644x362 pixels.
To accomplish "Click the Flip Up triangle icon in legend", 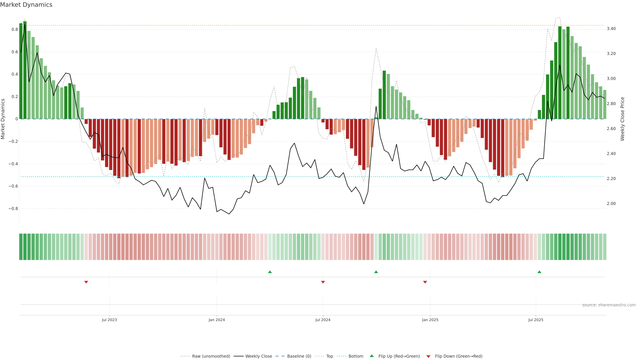I will click(372, 356).
